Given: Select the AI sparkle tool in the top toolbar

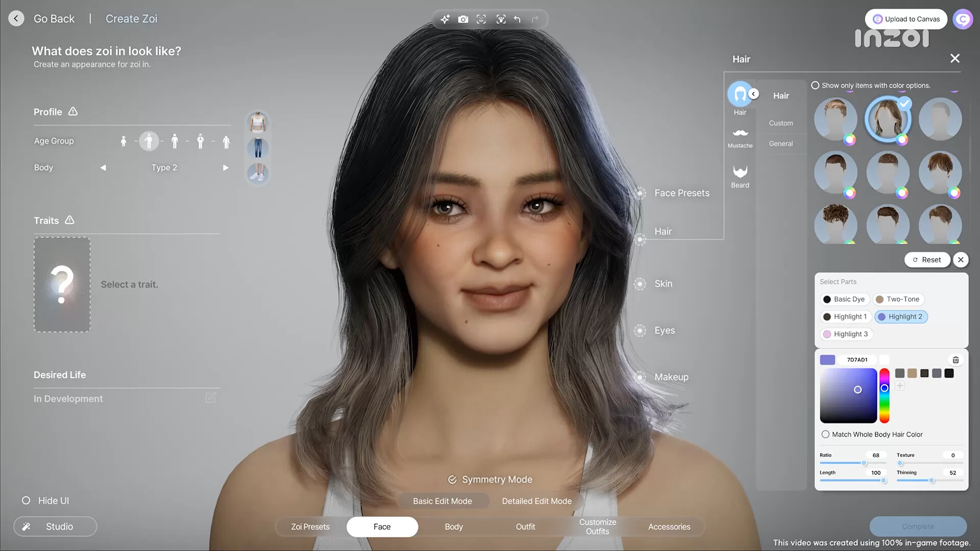Looking at the screenshot, I should (445, 19).
